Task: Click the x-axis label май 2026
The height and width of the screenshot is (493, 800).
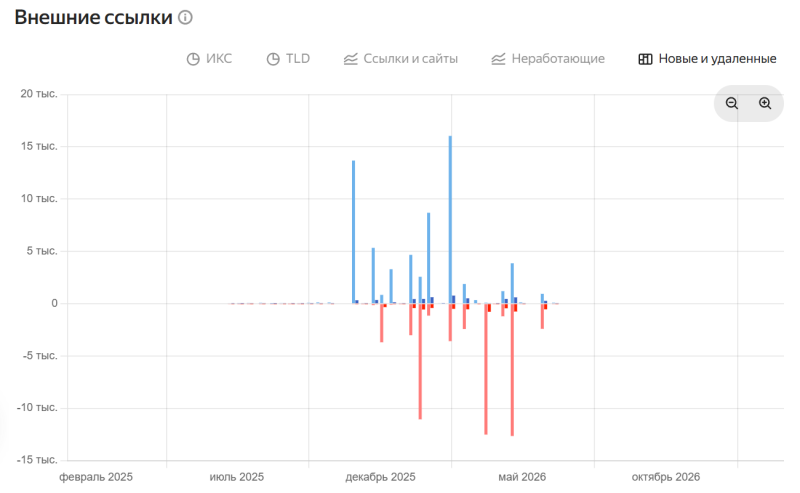Action: [522, 477]
